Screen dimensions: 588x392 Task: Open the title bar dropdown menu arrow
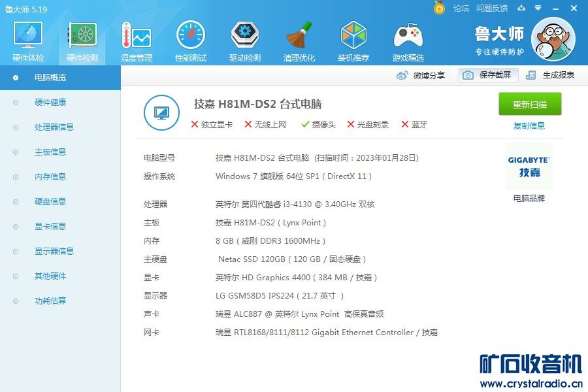[x=538, y=8]
